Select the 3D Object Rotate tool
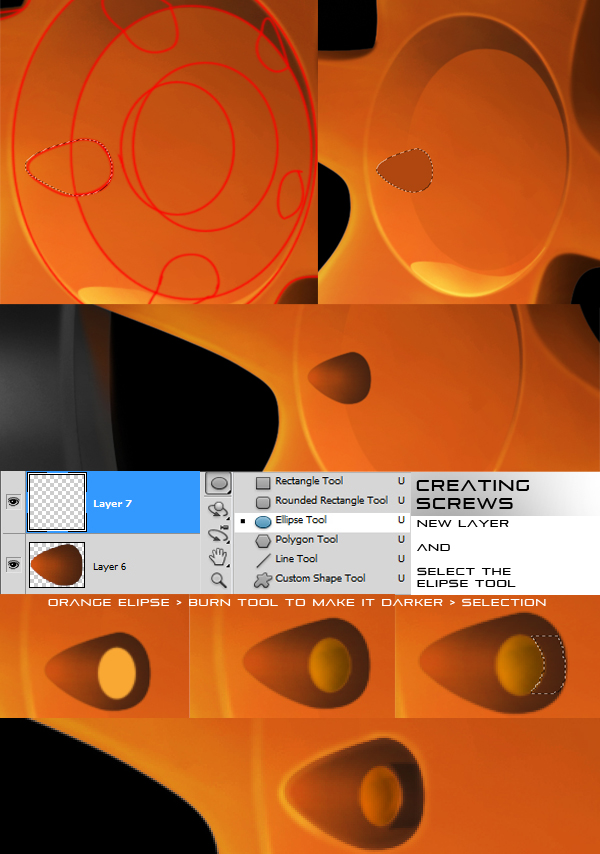Screen dimensions: 600x854 click(218, 510)
